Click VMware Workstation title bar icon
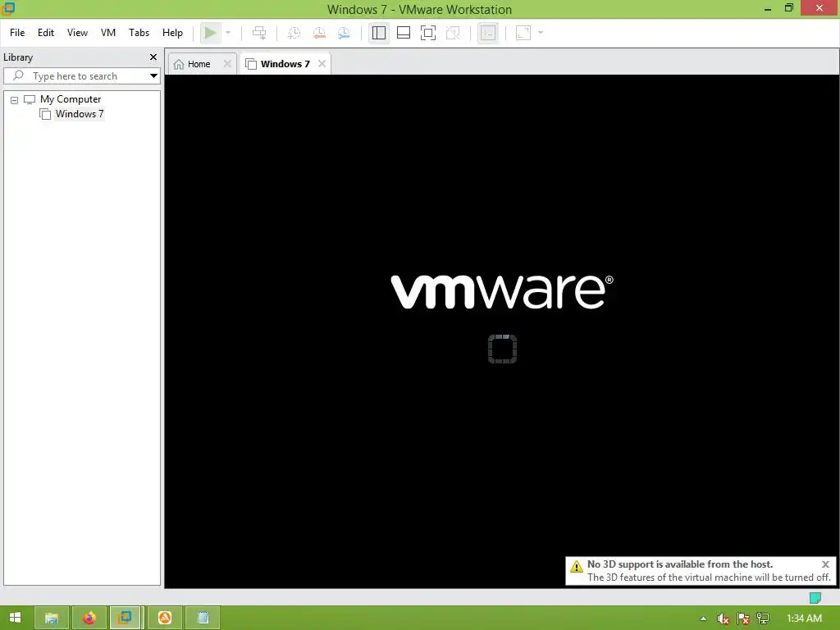Image resolution: width=840 pixels, height=630 pixels. tap(8, 8)
